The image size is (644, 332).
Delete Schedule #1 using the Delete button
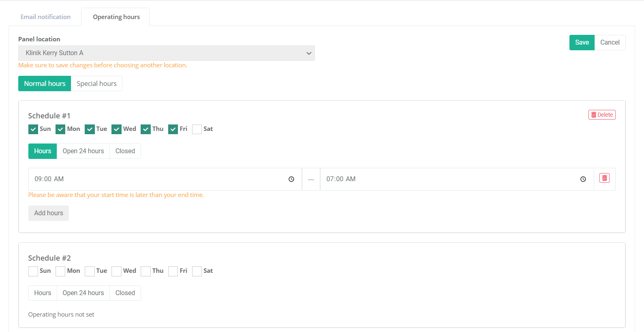pyautogui.click(x=602, y=115)
